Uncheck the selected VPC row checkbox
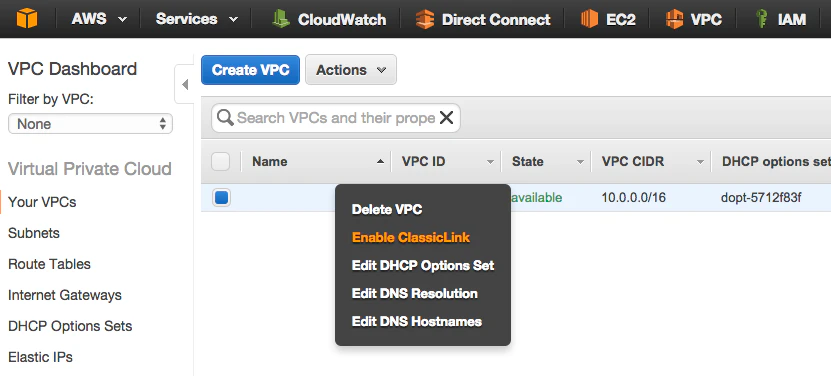This screenshot has height=376, width=831. tap(221, 198)
